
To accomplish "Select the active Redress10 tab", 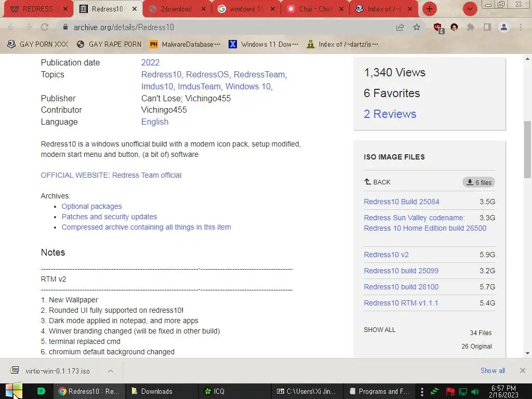I will point(107,9).
